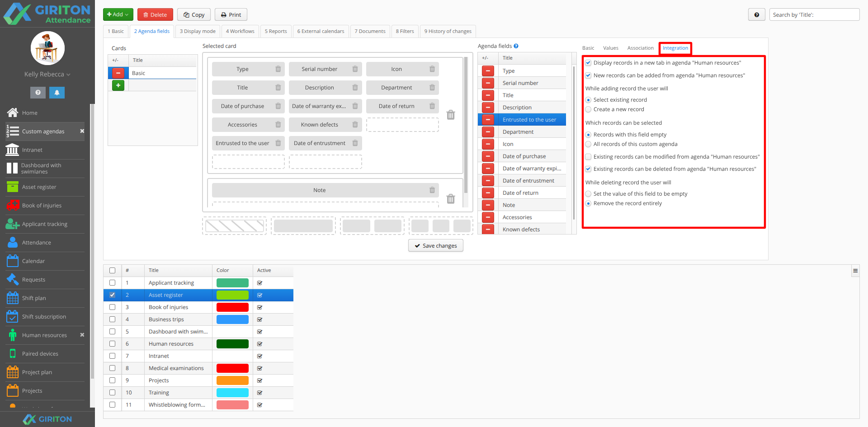The width and height of the screenshot is (868, 427).
Task: Click the Agenda fields help icon
Action: pos(516,46)
